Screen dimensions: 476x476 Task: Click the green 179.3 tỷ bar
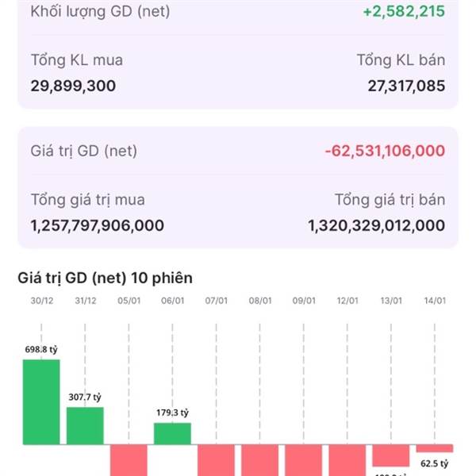point(172,433)
